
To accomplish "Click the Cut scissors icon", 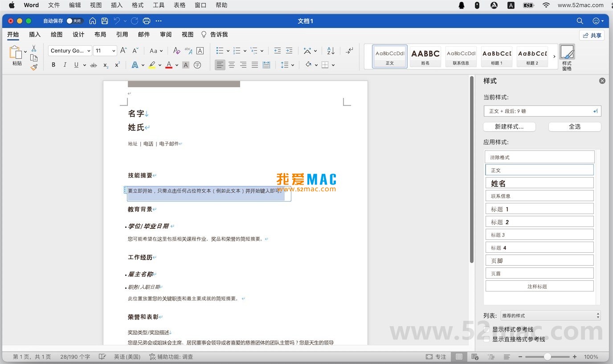I will point(34,49).
